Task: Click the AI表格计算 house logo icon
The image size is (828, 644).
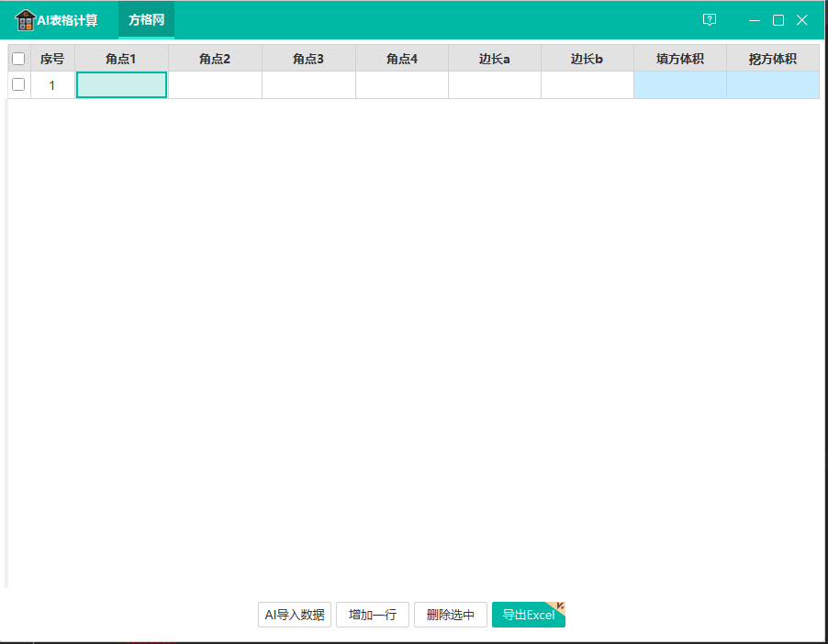Action: point(25,20)
